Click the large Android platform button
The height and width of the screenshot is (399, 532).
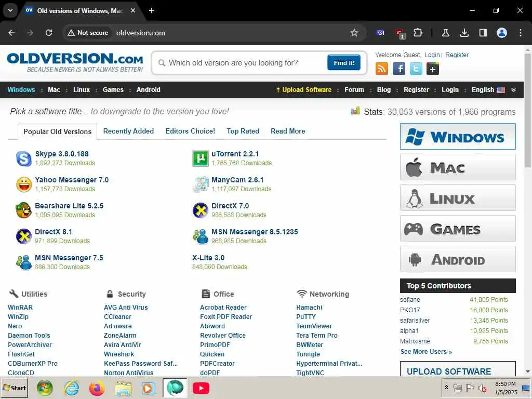[x=458, y=259]
